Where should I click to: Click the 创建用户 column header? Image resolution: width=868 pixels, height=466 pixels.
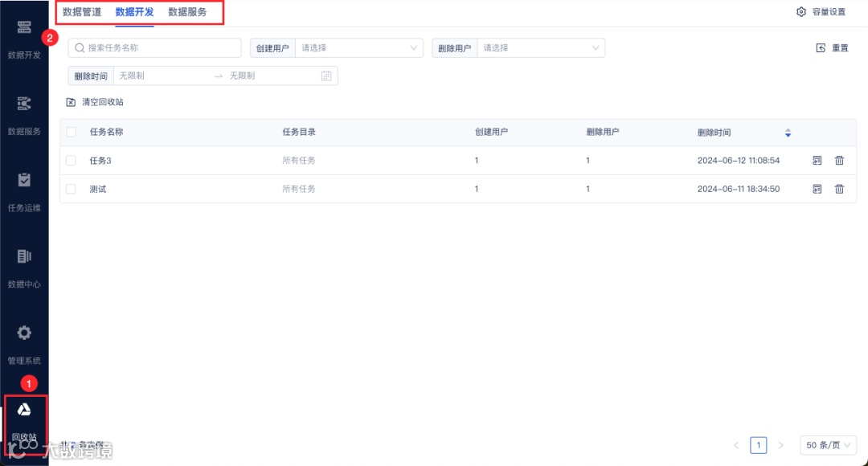491,133
